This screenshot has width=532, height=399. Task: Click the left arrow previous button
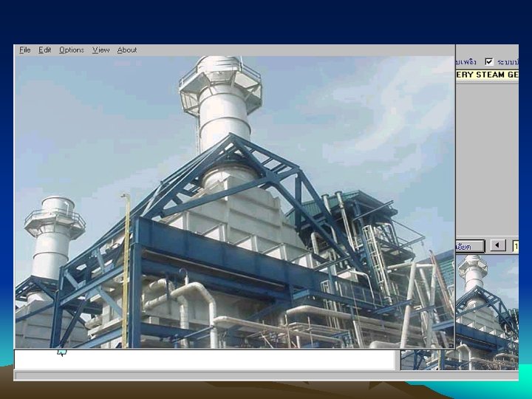pyautogui.click(x=498, y=245)
